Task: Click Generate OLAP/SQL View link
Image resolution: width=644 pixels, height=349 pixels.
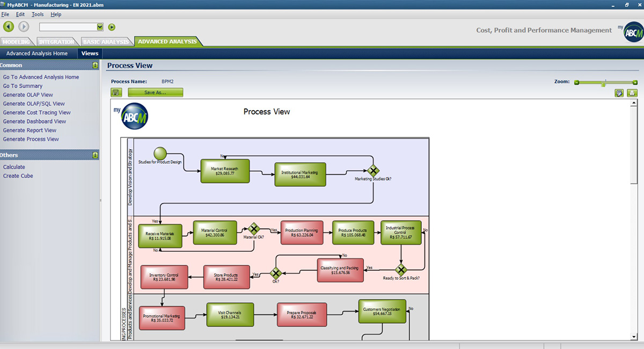Action: [34, 104]
